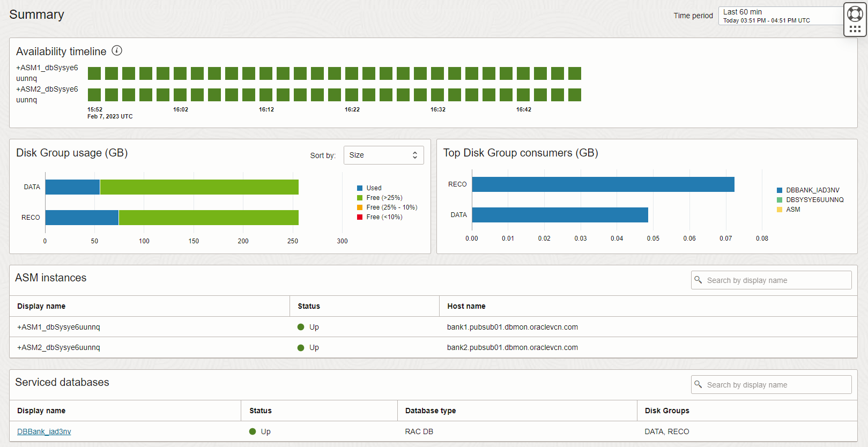The image size is (868, 447).
Task: Click the Database type column header
Action: (x=431, y=411)
